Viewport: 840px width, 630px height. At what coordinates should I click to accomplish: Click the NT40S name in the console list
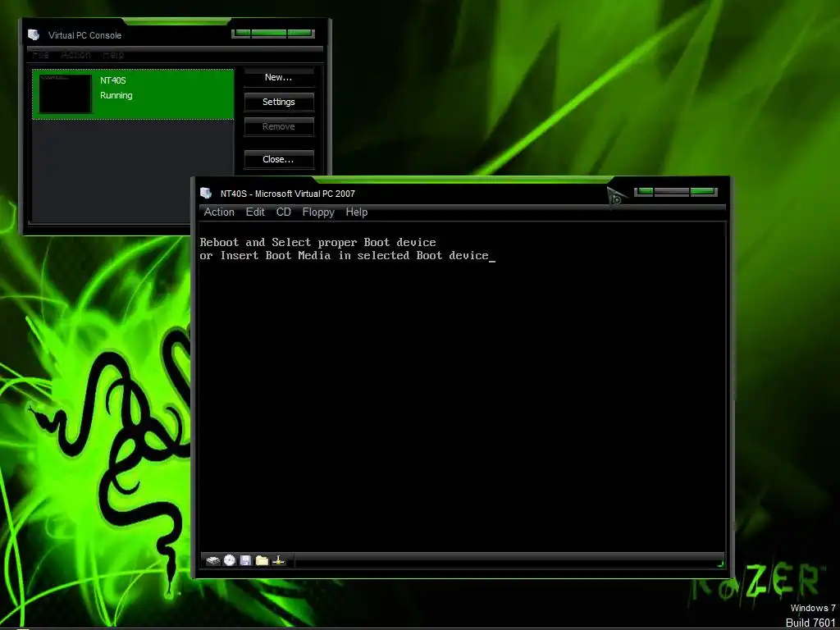click(x=113, y=80)
